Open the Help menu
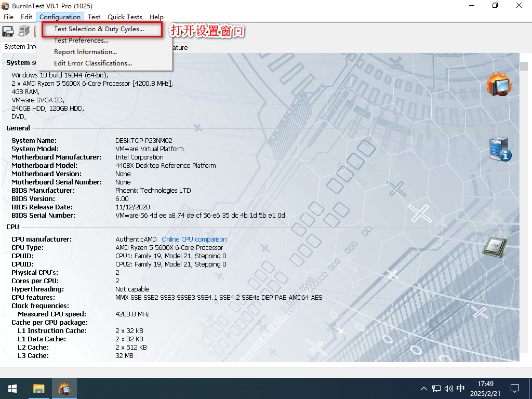The image size is (532, 399). coord(156,17)
